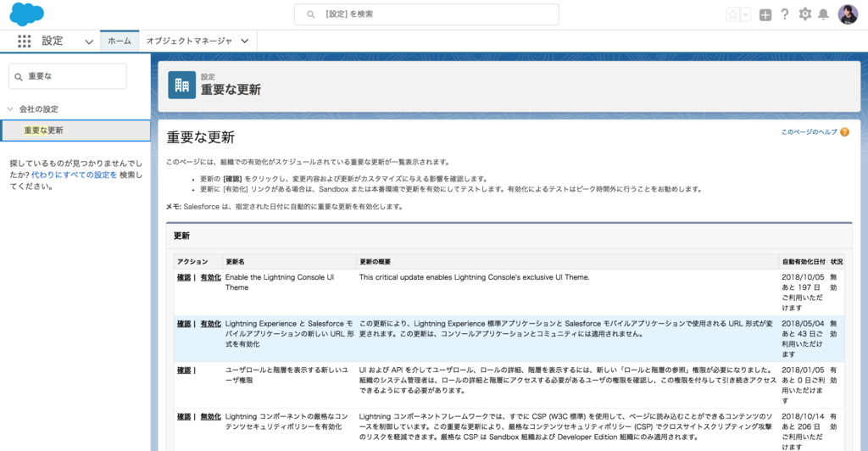The image size is (868, 451).
Task: Click the user profile avatar
Action: [x=848, y=14]
